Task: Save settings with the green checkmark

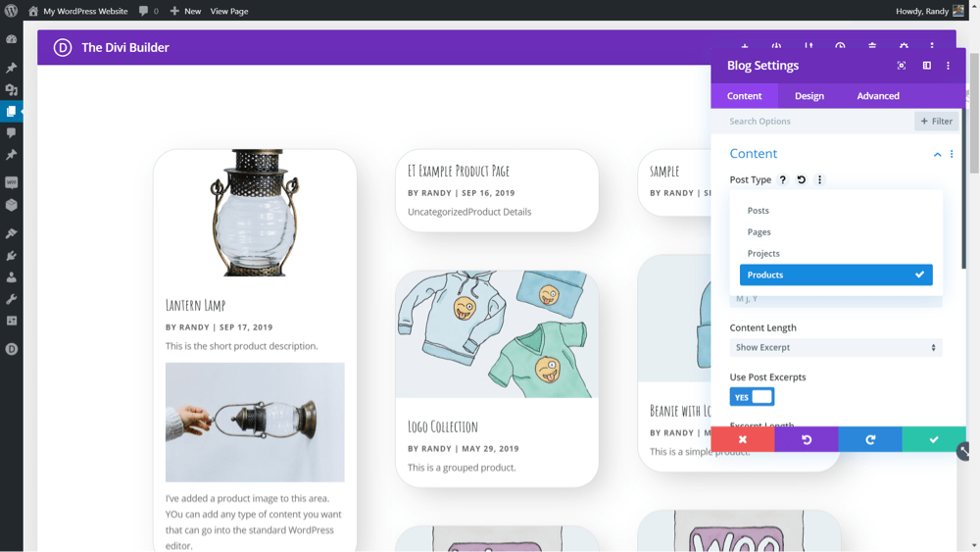Action: point(934,439)
